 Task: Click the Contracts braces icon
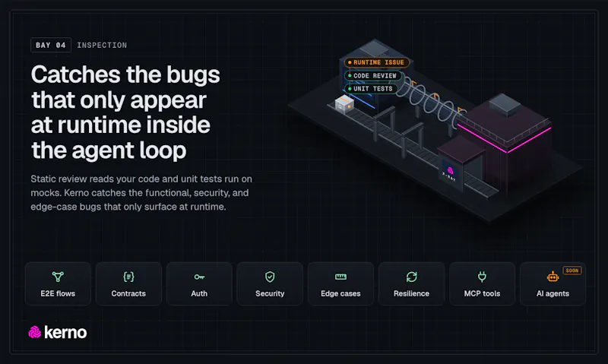tap(128, 277)
